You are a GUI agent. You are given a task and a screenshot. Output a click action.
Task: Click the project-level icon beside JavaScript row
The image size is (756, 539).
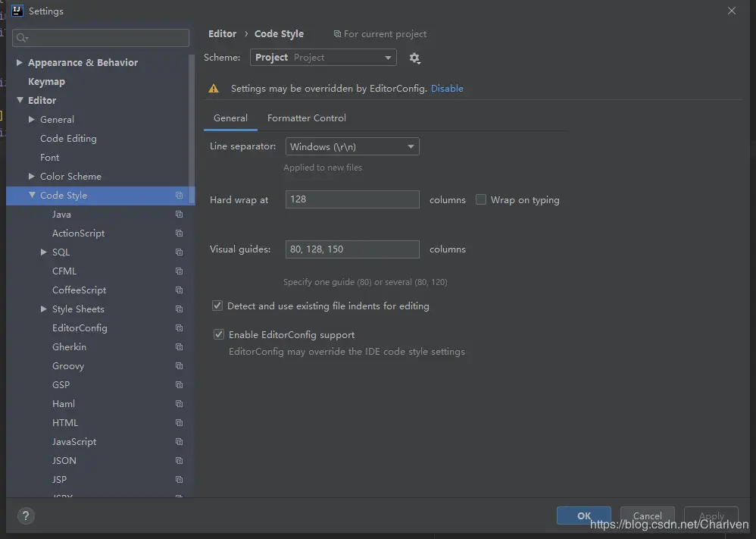coord(179,441)
